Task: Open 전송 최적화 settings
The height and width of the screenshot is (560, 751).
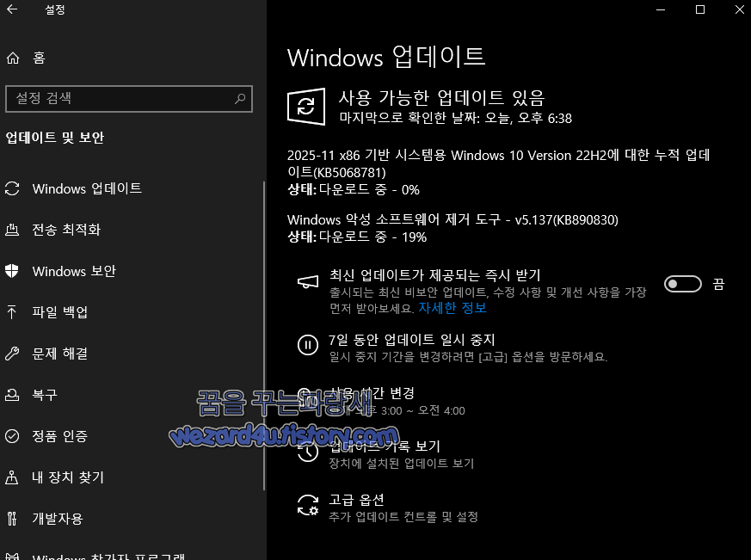Action: 66,230
